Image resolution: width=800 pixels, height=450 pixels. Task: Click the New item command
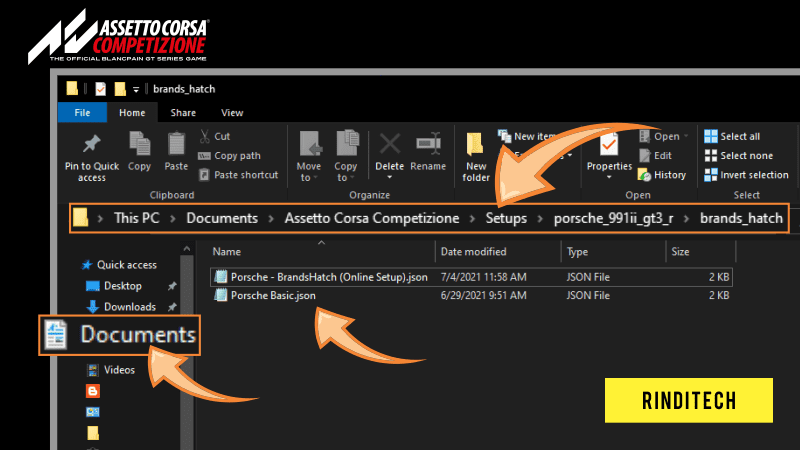click(x=528, y=136)
